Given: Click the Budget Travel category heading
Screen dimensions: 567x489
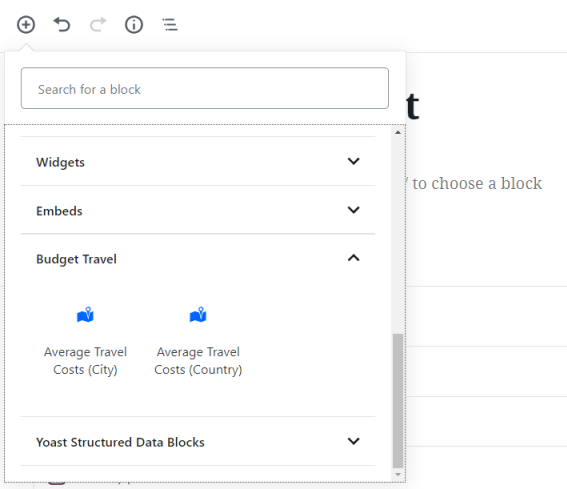Looking at the screenshot, I should point(76,259).
